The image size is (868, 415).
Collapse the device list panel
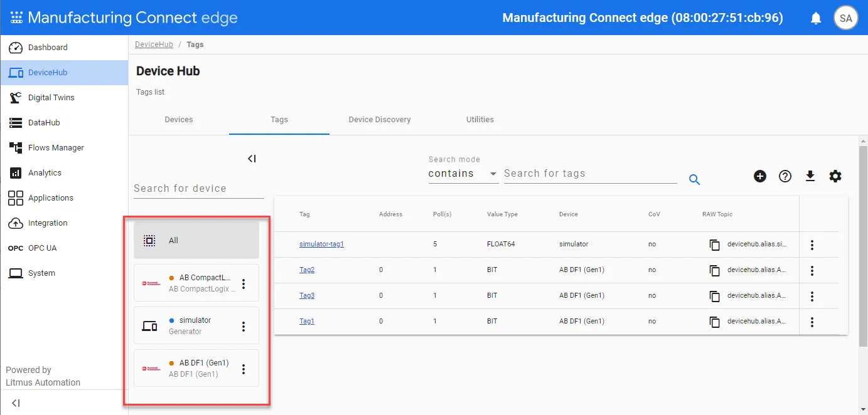tap(252, 159)
